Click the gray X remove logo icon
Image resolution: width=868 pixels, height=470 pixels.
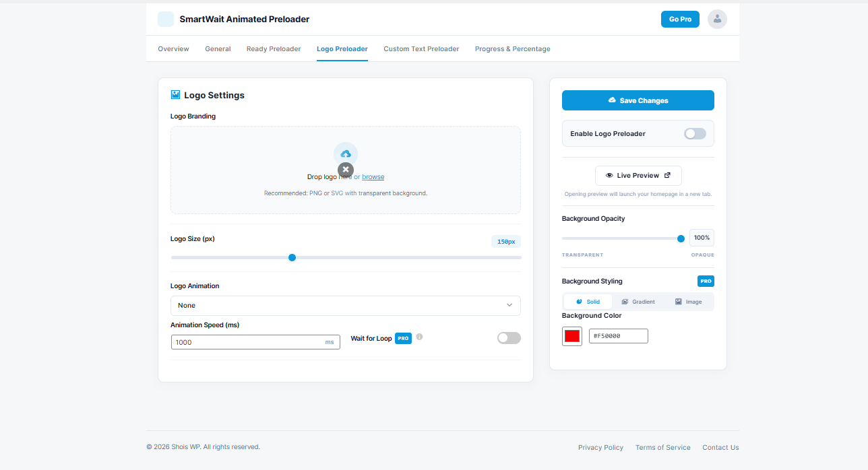346,170
